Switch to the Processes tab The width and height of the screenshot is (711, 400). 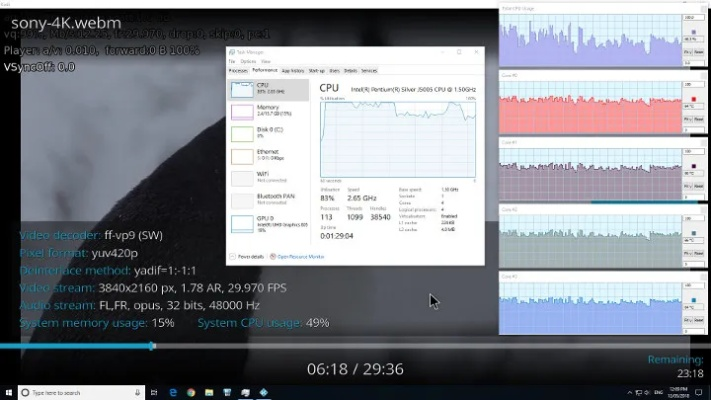tap(238, 71)
